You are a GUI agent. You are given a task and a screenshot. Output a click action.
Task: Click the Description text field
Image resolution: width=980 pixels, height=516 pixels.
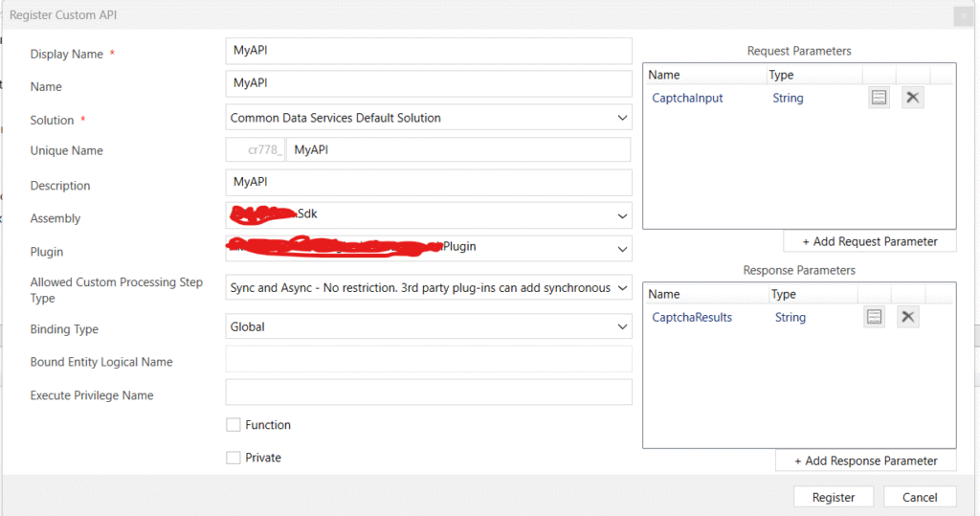tap(429, 182)
